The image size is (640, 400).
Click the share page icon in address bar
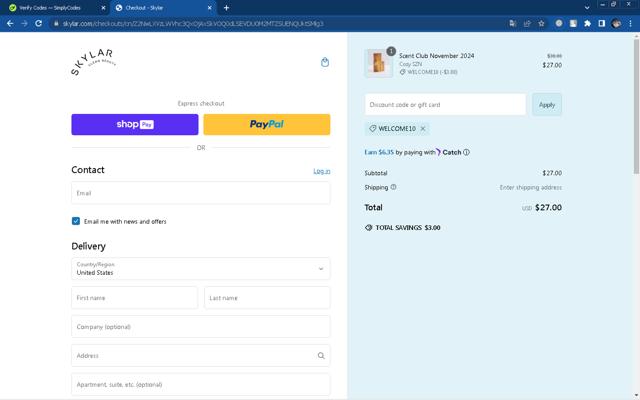(527, 23)
